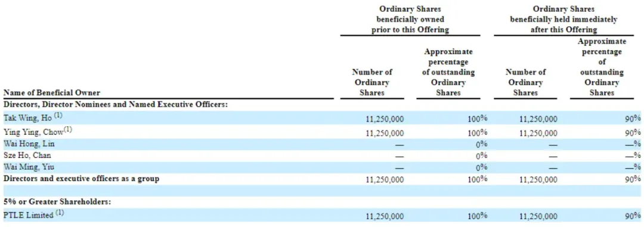Click Directors and executive officers as a group
The width and height of the screenshot is (644, 227).
tap(81, 179)
